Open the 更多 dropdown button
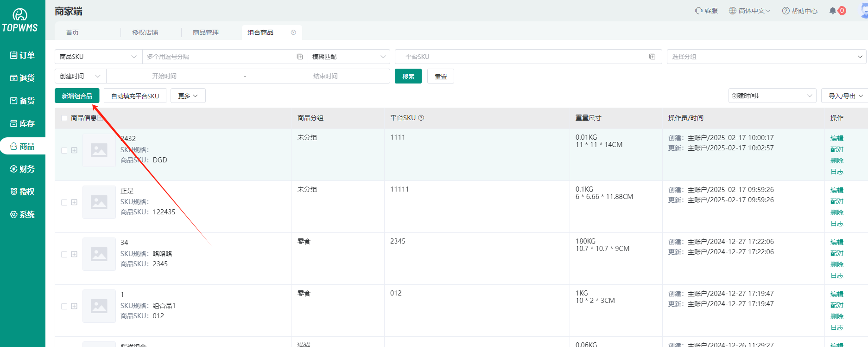Screen dimensions: 868x347 coord(188,96)
